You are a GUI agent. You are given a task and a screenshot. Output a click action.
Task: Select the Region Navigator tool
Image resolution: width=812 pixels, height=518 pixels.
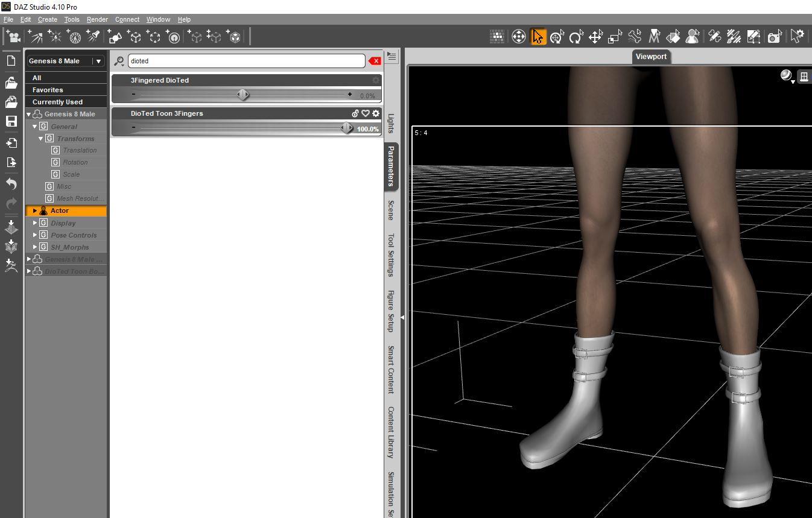click(693, 37)
